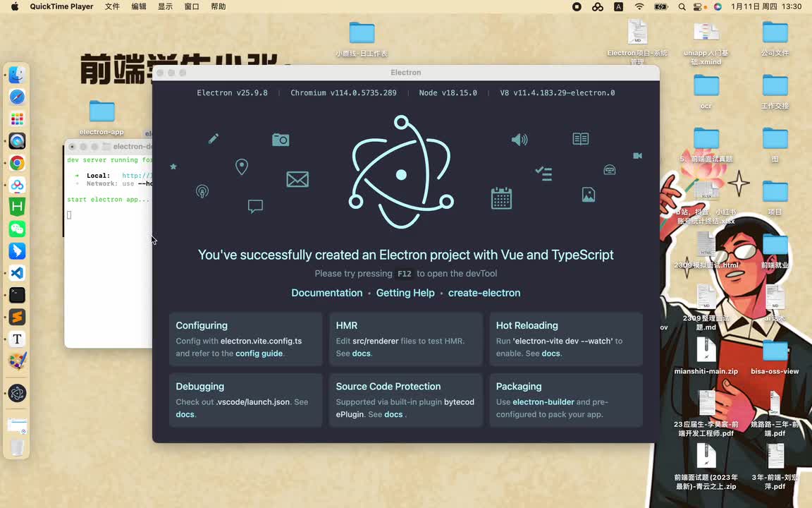Viewport: 812px width, 508px height.
Task: Select the Electron项目-系统管理 file
Action: [x=637, y=42]
